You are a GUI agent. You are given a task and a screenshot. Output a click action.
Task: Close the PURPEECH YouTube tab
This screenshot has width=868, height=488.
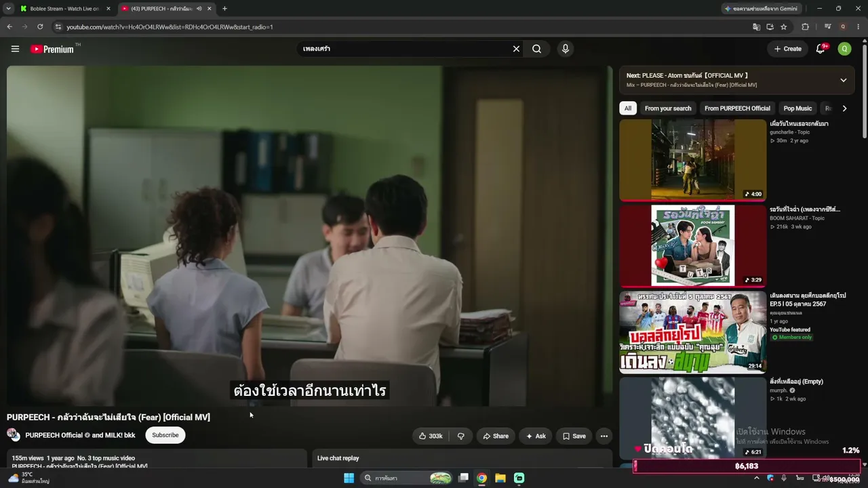click(x=209, y=9)
